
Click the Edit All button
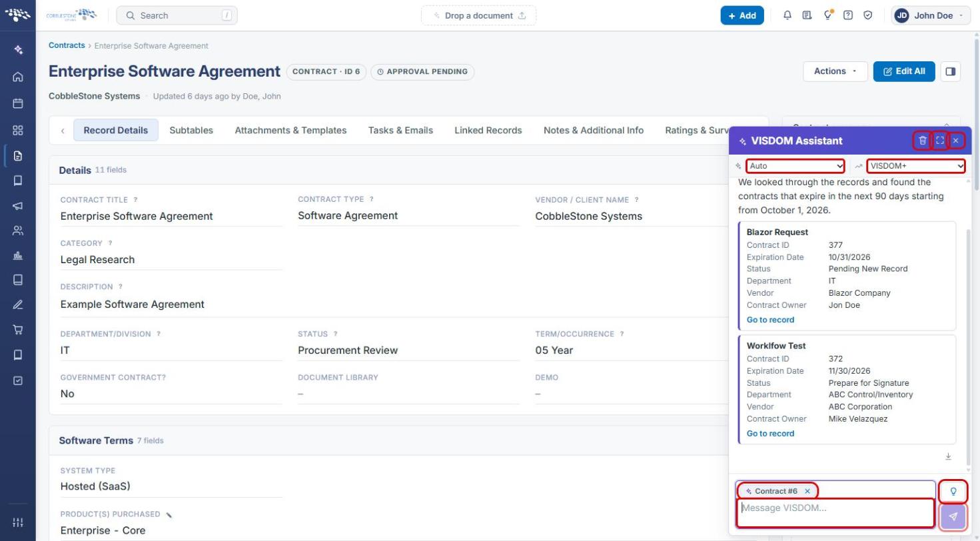pyautogui.click(x=904, y=71)
